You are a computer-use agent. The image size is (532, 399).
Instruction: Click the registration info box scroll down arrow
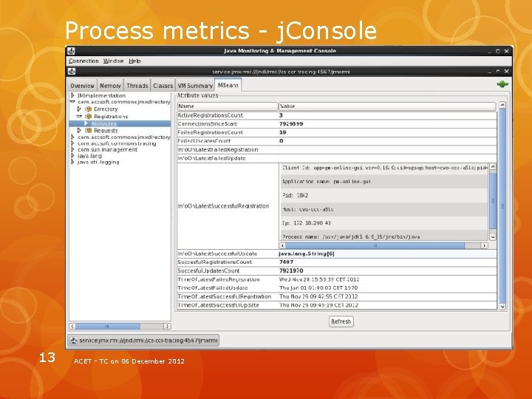[x=493, y=237]
